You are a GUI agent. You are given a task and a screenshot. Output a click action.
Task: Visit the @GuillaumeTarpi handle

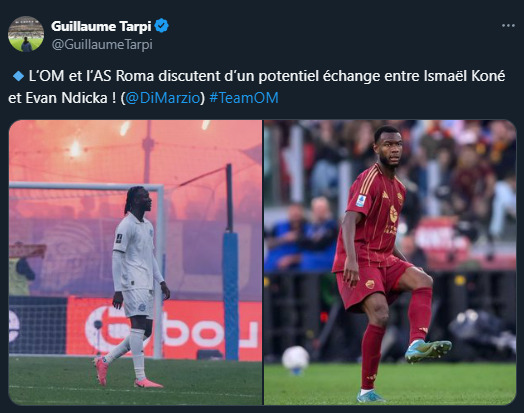point(102,44)
